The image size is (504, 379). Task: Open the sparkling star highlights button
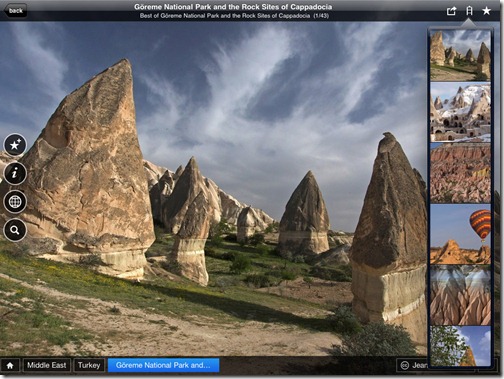pyautogui.click(x=15, y=145)
